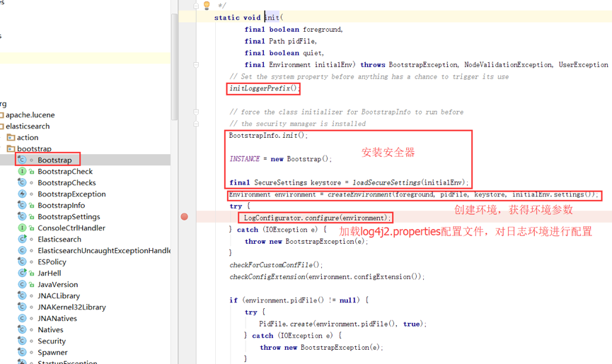Screen dimensions: 612x364
Task: Collapse the Javadoc comment fold marker
Action: (x=196, y=6)
